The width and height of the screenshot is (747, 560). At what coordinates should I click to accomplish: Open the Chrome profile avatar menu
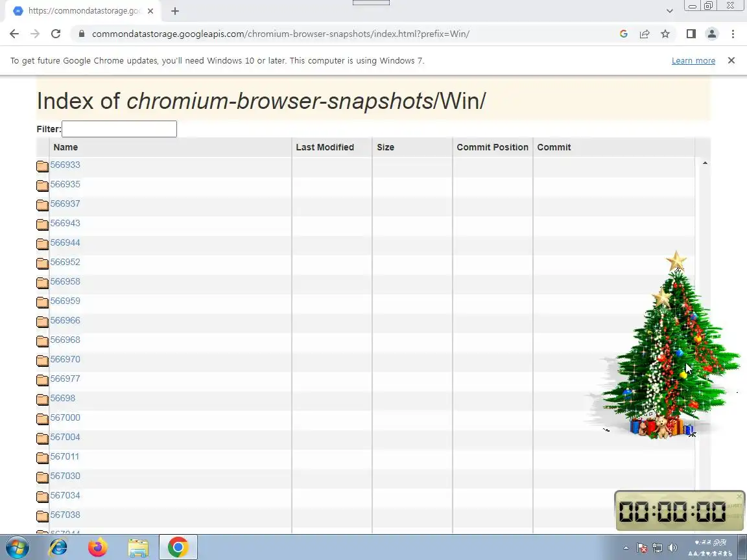[x=712, y=34]
